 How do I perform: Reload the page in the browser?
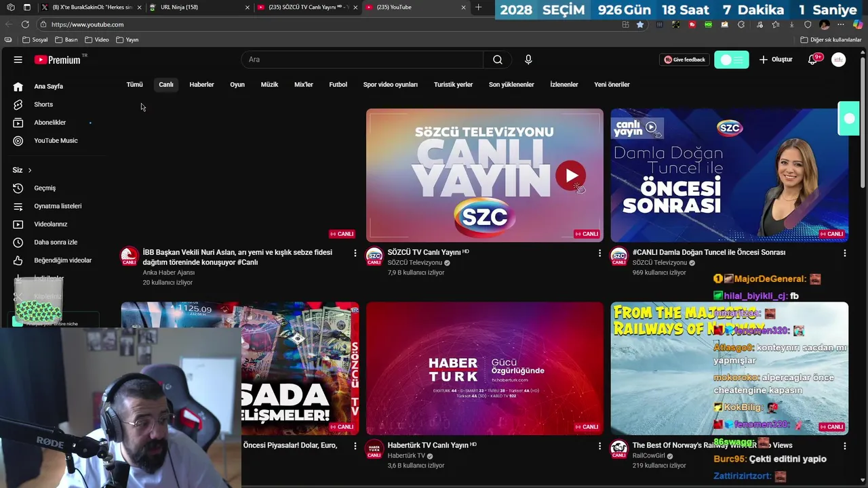pyautogui.click(x=25, y=24)
